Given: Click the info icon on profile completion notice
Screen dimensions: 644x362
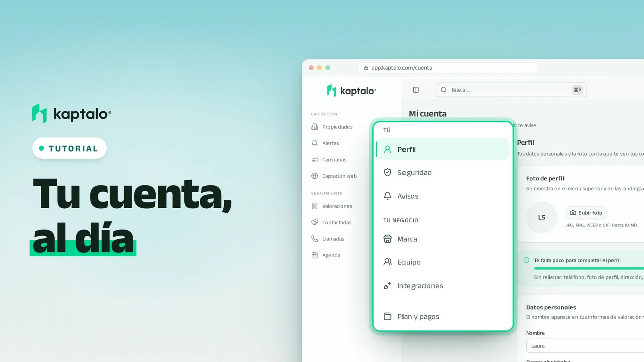Looking at the screenshot, I should coord(526,260).
